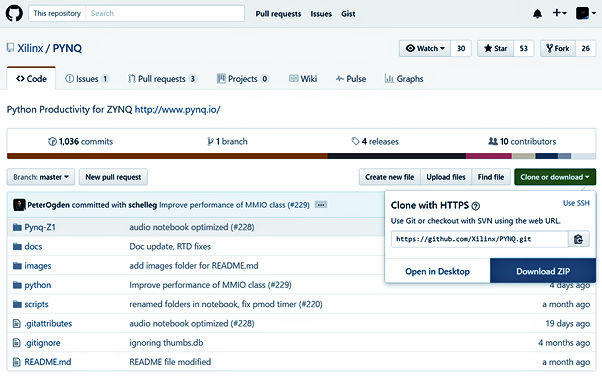Click the Upload files button

pos(446,177)
